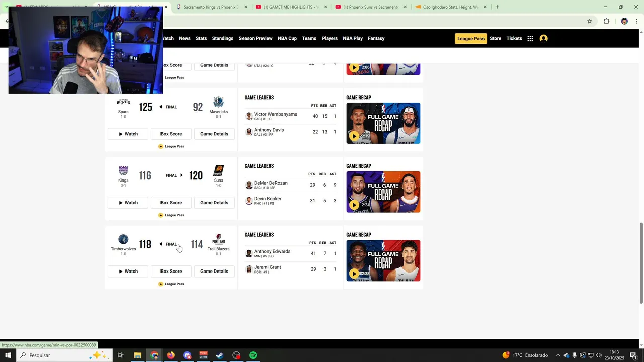Open the Stats menu item

201,38
